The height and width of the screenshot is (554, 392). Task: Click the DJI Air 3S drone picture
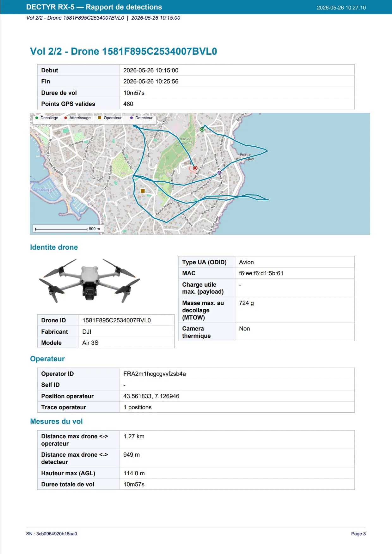[89, 280]
